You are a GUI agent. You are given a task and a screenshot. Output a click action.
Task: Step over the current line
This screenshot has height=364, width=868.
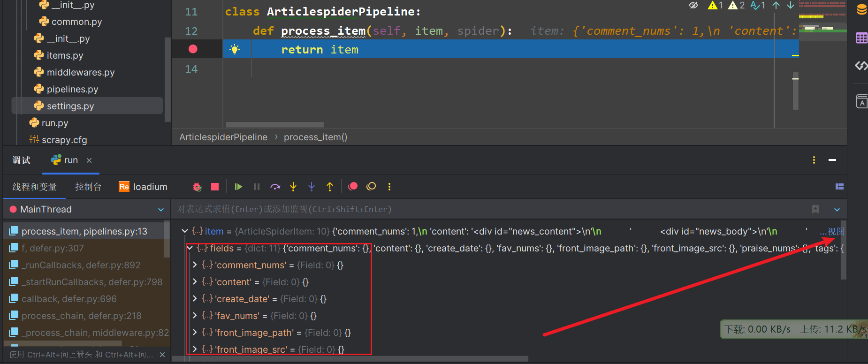(x=275, y=187)
